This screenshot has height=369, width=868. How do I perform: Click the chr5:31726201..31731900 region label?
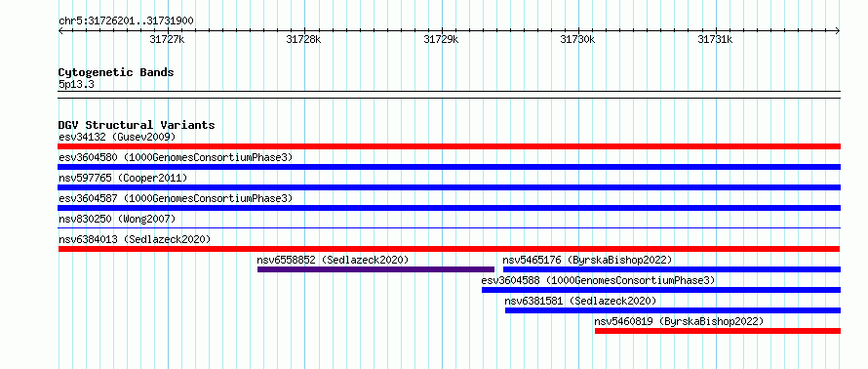pos(126,21)
